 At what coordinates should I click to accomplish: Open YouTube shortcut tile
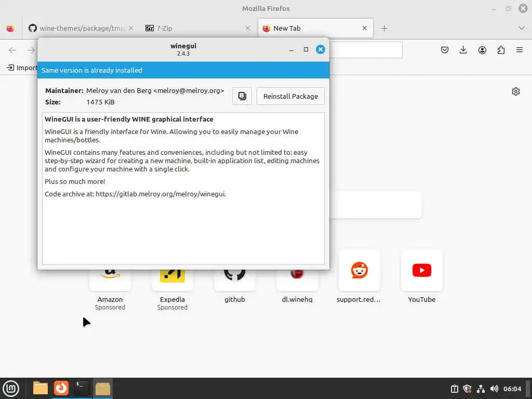422,276
